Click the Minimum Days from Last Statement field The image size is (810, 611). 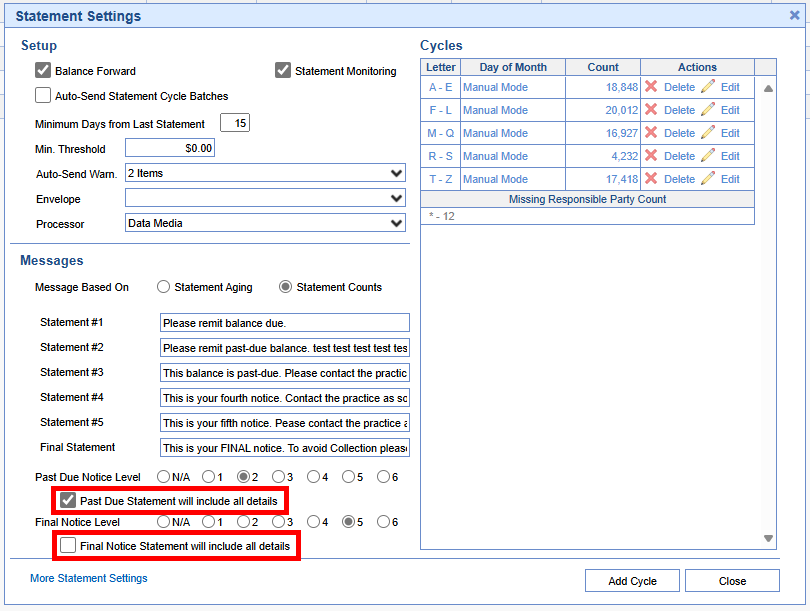pos(235,123)
